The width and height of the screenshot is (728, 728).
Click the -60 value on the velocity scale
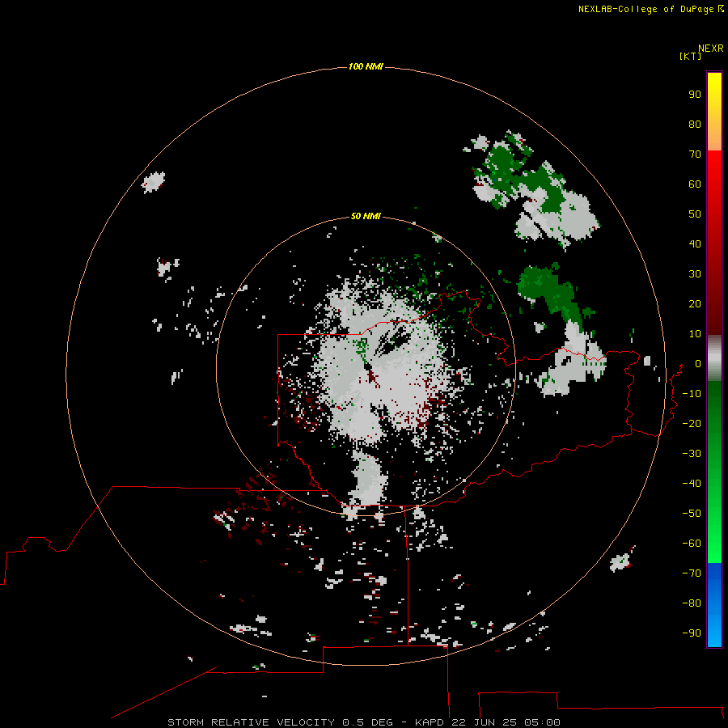point(692,544)
